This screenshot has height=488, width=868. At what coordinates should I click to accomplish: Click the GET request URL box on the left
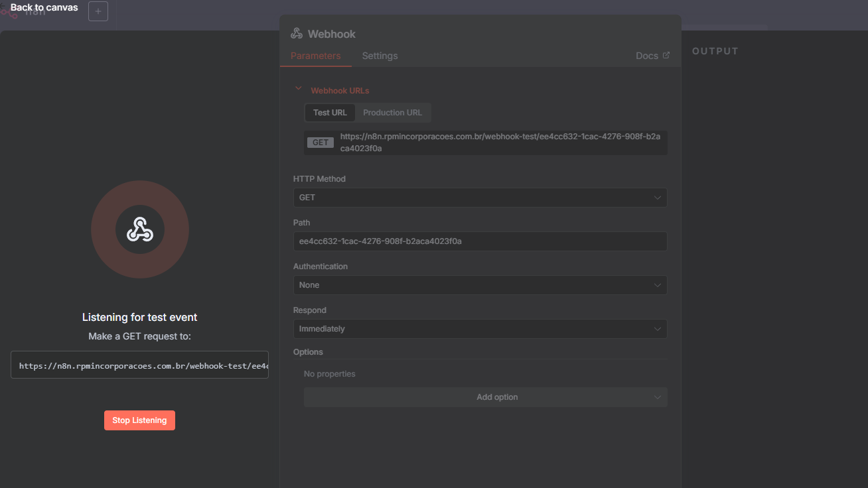139,365
